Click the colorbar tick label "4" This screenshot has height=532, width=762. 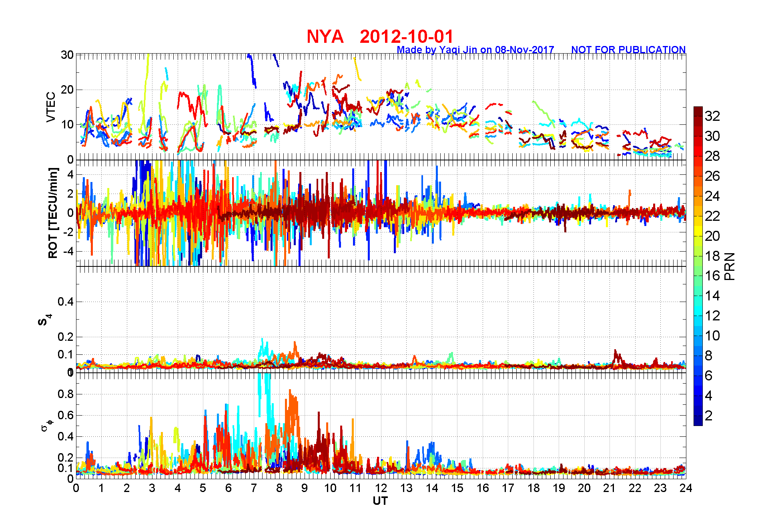click(x=709, y=396)
